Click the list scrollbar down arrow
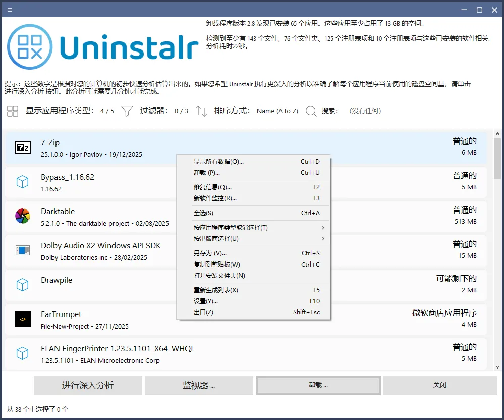This screenshot has height=420, width=504. pos(497,366)
